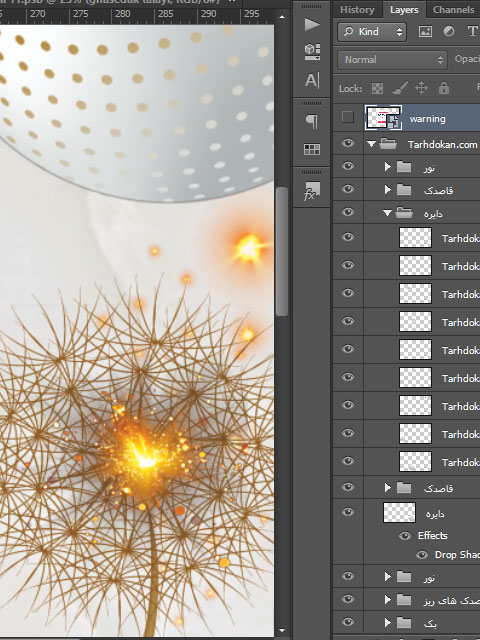Toggle visibility of Drop Shadow effect
Viewport: 480px width, 640px height.
click(x=422, y=555)
